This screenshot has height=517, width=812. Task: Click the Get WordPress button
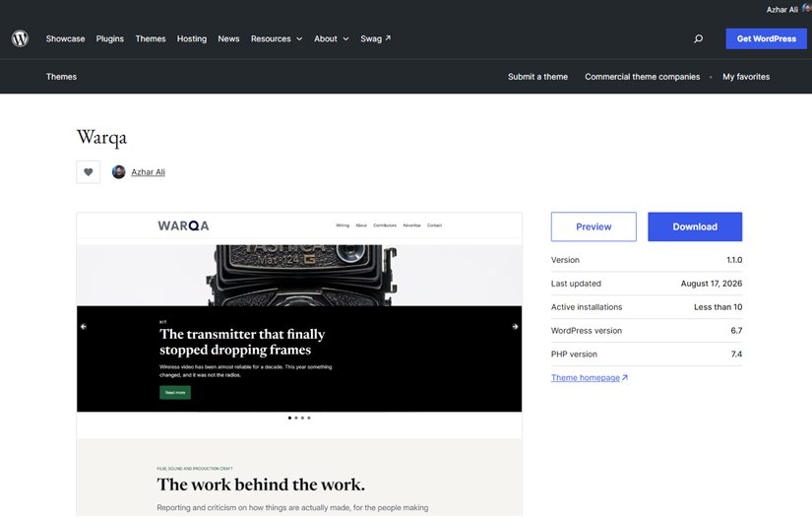pyautogui.click(x=766, y=38)
